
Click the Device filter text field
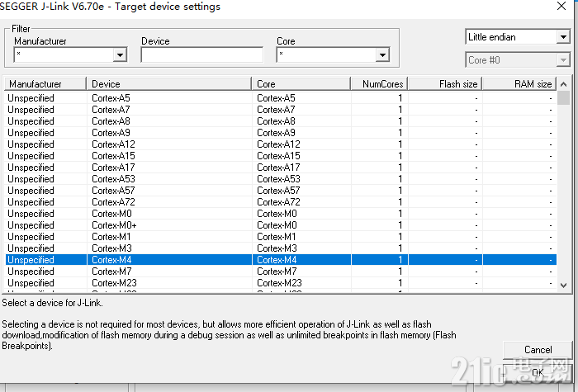point(202,55)
